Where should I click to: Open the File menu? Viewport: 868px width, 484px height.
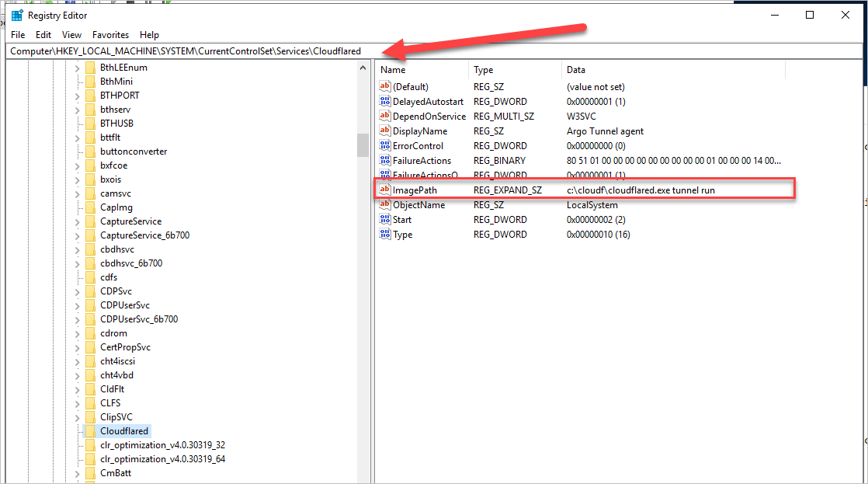pyautogui.click(x=18, y=34)
